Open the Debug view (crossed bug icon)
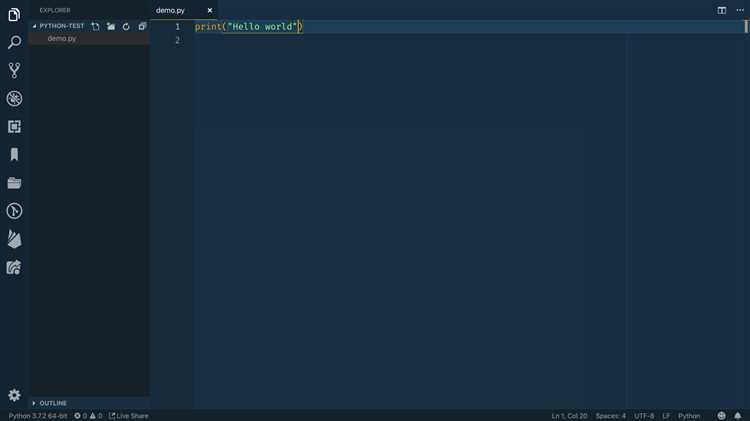 [x=14, y=99]
